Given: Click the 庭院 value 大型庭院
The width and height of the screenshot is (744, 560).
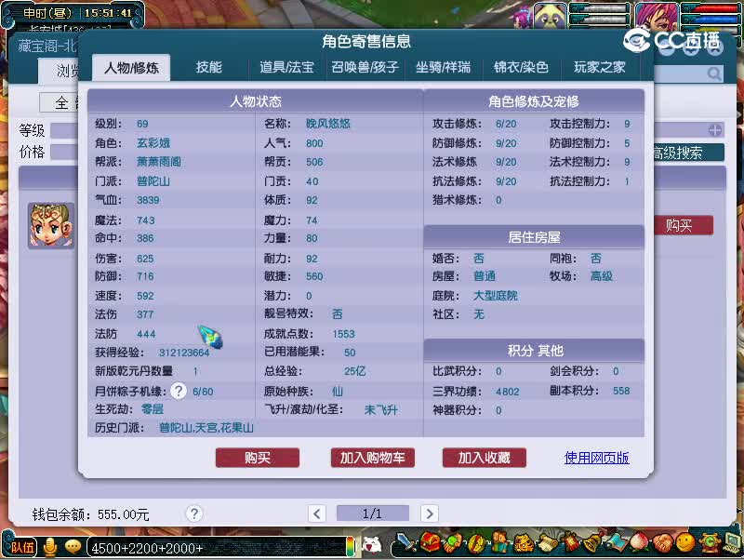Looking at the screenshot, I should [496, 296].
